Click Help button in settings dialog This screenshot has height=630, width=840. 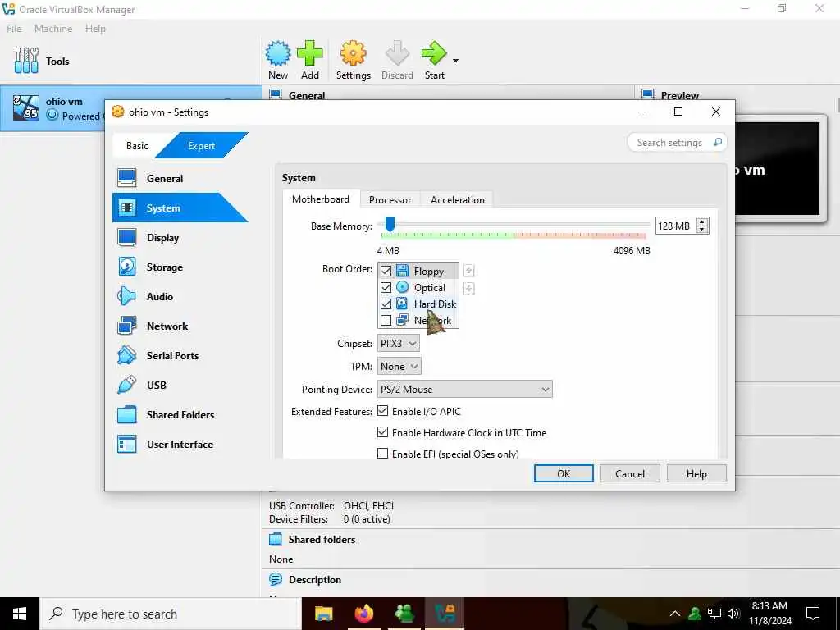pyautogui.click(x=696, y=473)
